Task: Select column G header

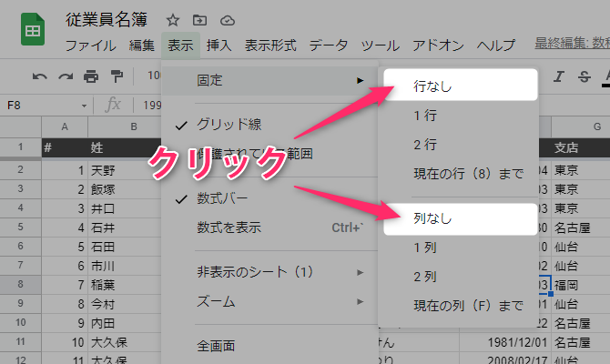Action: point(581,126)
